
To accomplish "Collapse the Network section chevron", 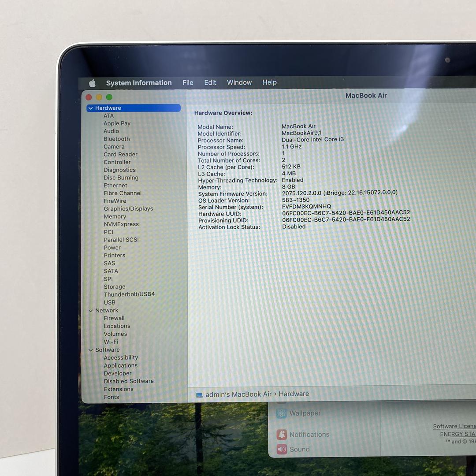I will [90, 311].
